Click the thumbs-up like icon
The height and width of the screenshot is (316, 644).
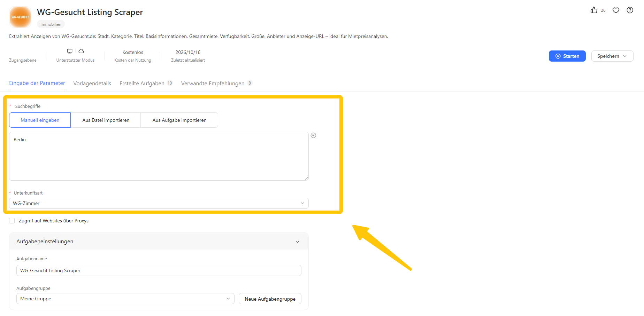[x=594, y=10]
